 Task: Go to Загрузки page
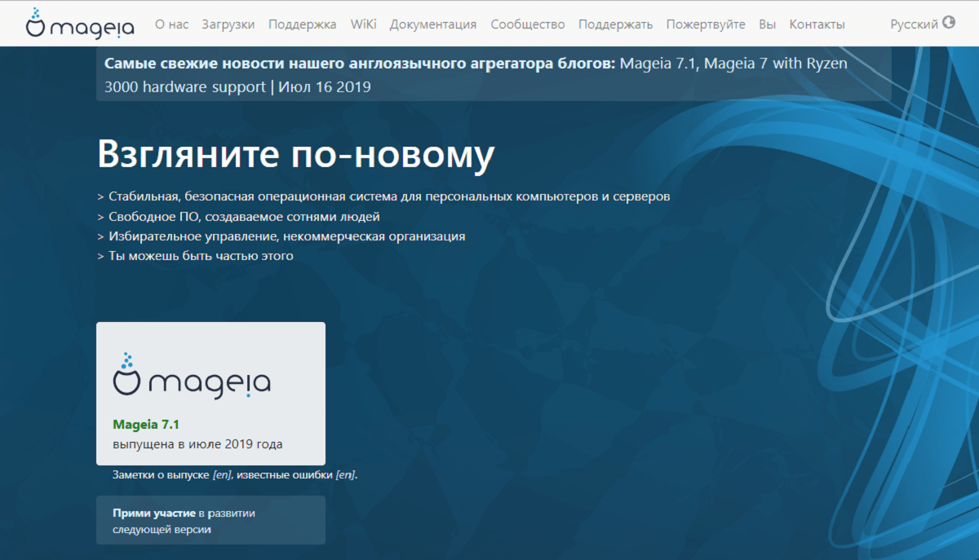(228, 24)
